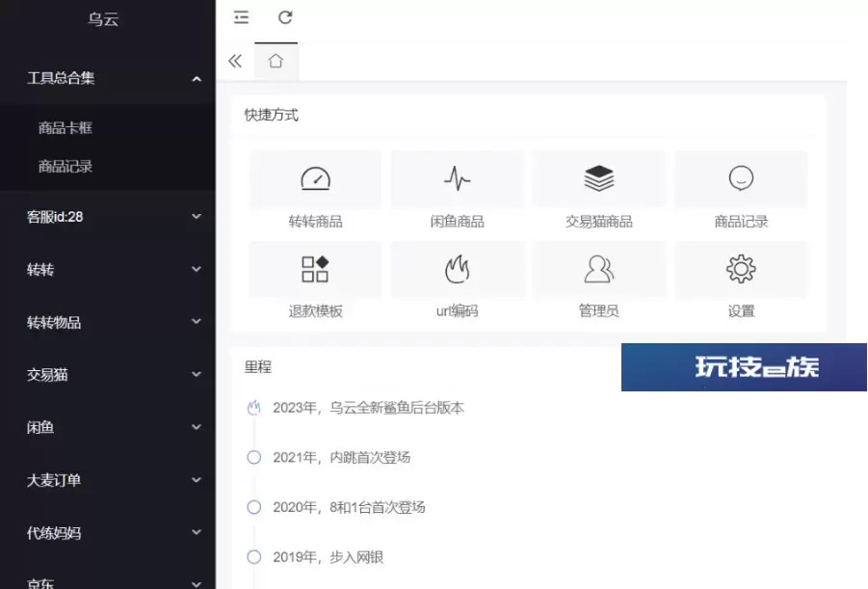Open 管理员 user icon shortcut
The image size is (868, 589).
point(599,269)
